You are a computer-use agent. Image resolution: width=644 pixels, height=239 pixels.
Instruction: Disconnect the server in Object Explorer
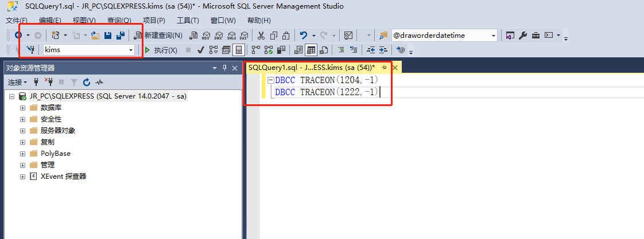[48, 83]
